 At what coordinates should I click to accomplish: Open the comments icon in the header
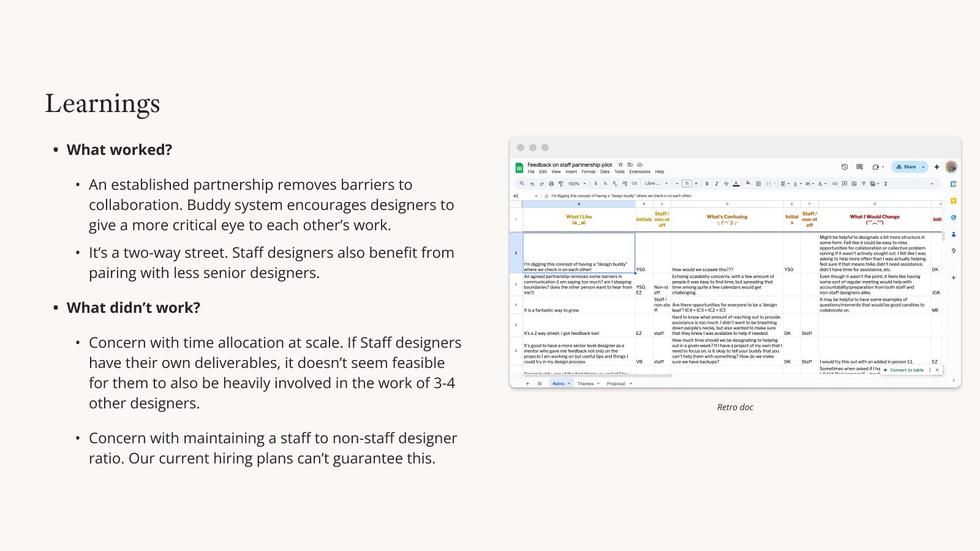(859, 167)
